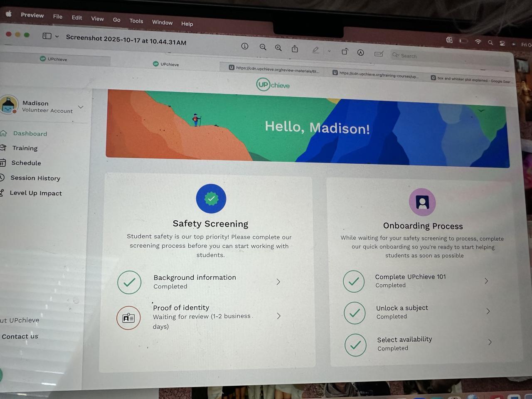Expand the Select availability chevron
532x399 pixels.
pyautogui.click(x=490, y=342)
